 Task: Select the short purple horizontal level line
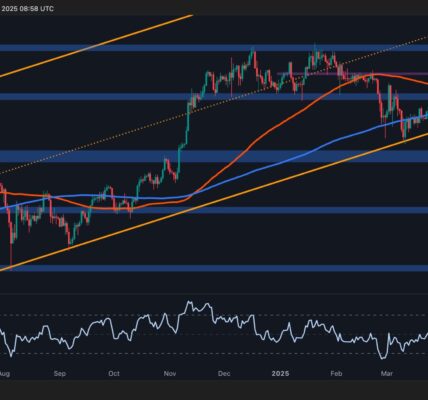pyautogui.click(x=352, y=73)
